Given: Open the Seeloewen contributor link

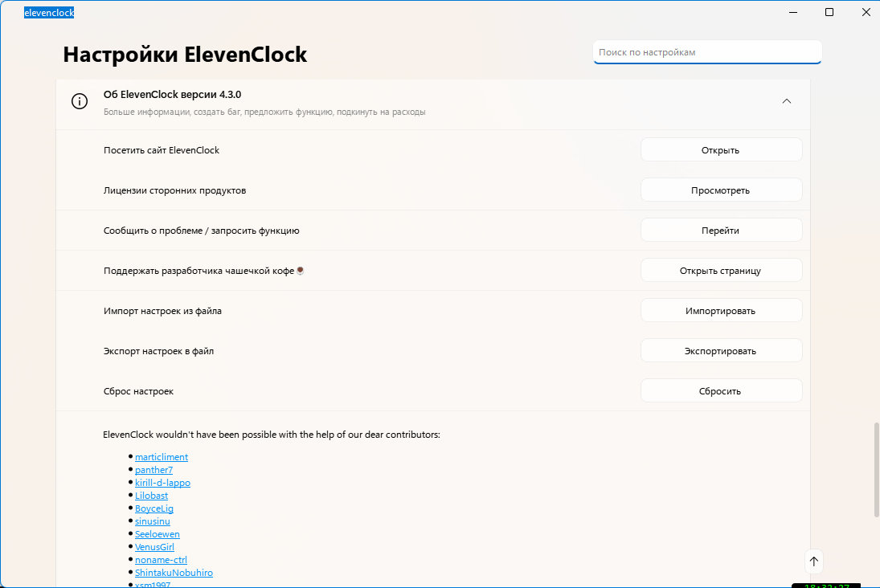Looking at the screenshot, I should click(158, 535).
